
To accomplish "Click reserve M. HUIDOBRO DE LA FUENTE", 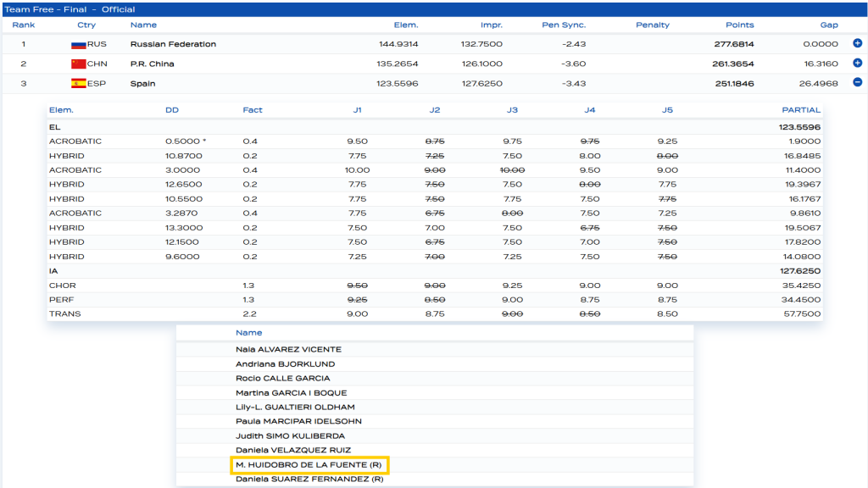I will [309, 465].
